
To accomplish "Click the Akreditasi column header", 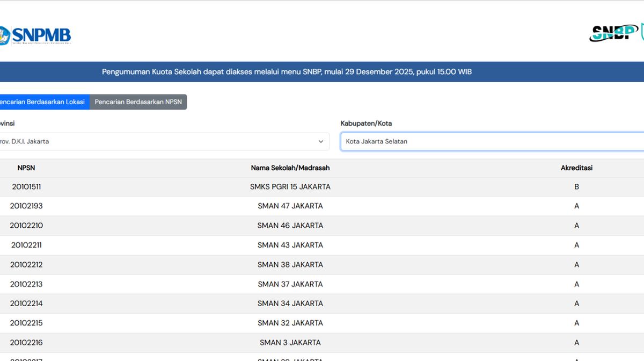I will (x=577, y=168).
